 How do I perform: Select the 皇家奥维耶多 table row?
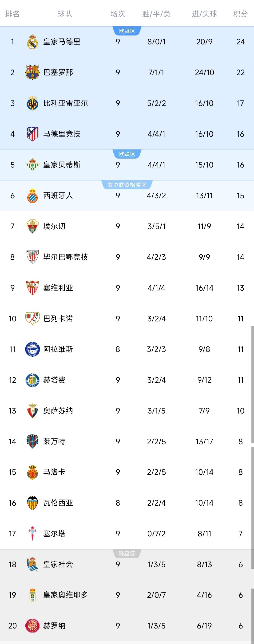point(127,595)
